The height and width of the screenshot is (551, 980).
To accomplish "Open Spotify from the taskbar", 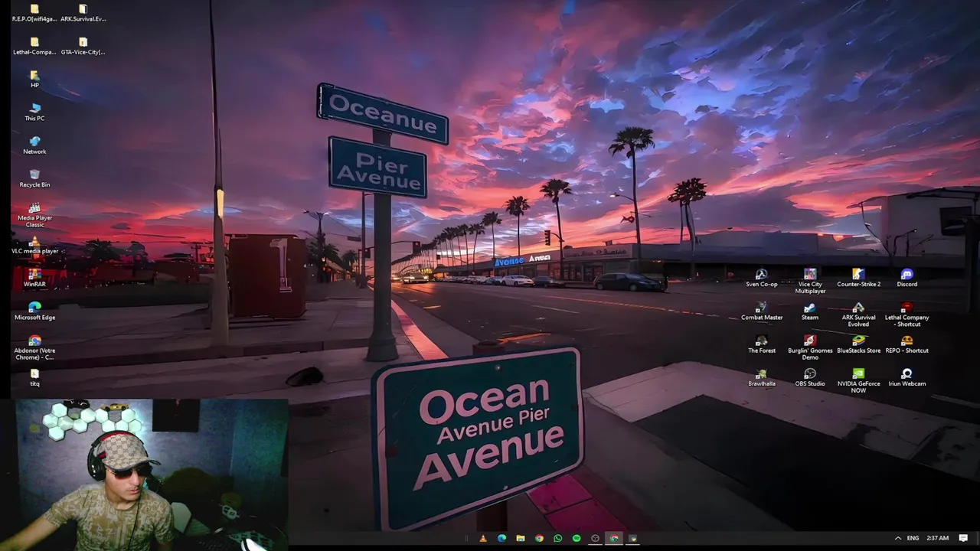I will click(577, 538).
